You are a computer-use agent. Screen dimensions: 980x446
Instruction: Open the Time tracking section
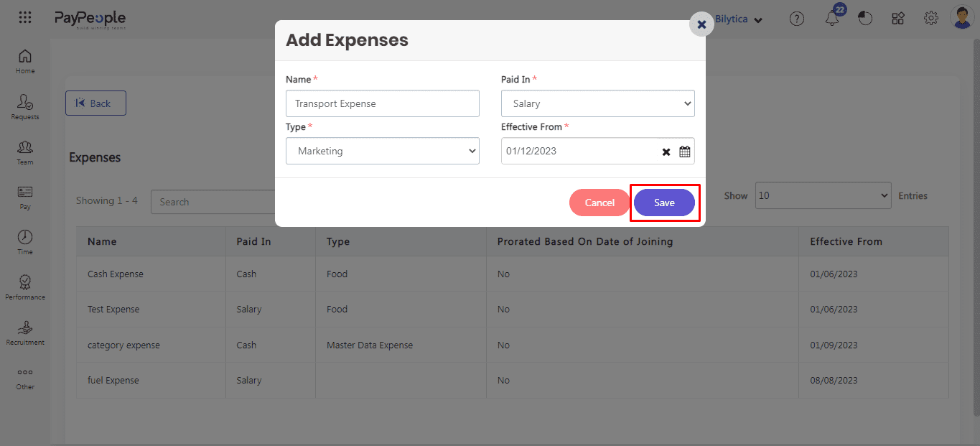coord(24,241)
